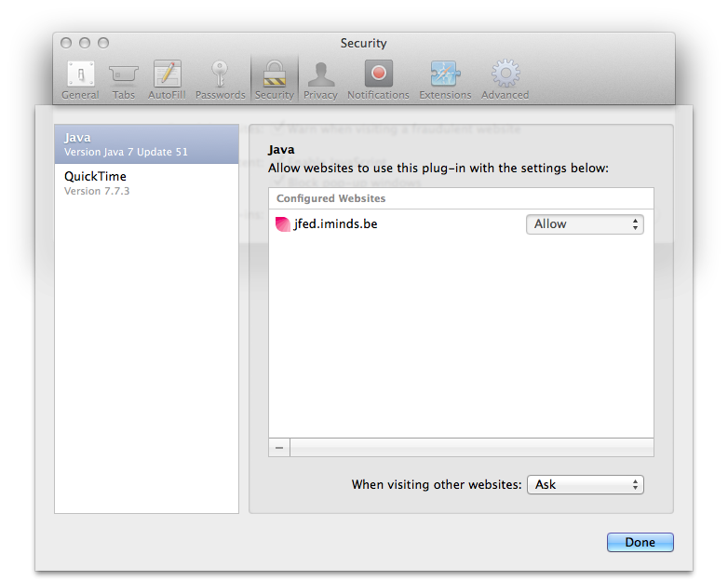The height and width of the screenshot is (581, 728).
Task: Open the Allow dropdown for jfed.iminds.be
Action: pos(585,224)
